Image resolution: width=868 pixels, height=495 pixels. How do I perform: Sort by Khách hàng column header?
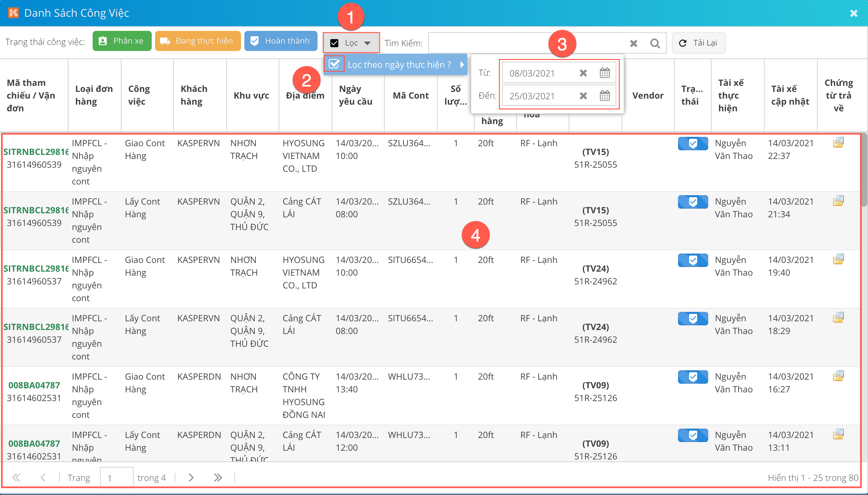coord(194,95)
